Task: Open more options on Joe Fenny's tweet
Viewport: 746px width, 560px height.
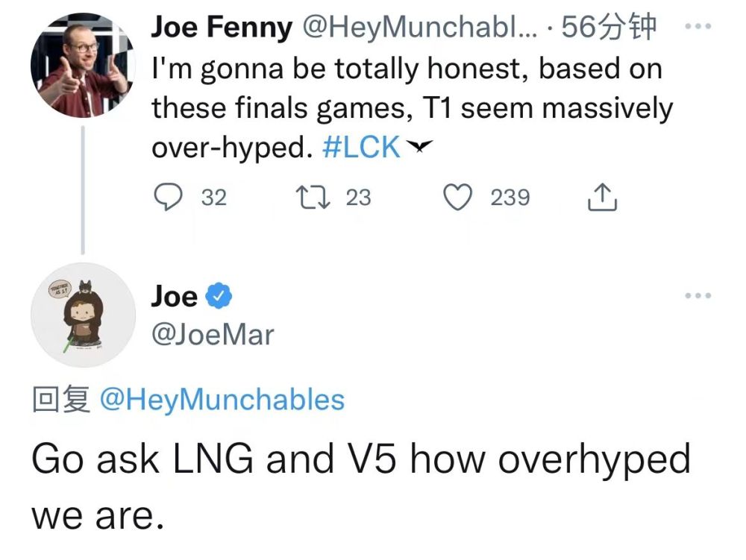Action: tap(698, 25)
